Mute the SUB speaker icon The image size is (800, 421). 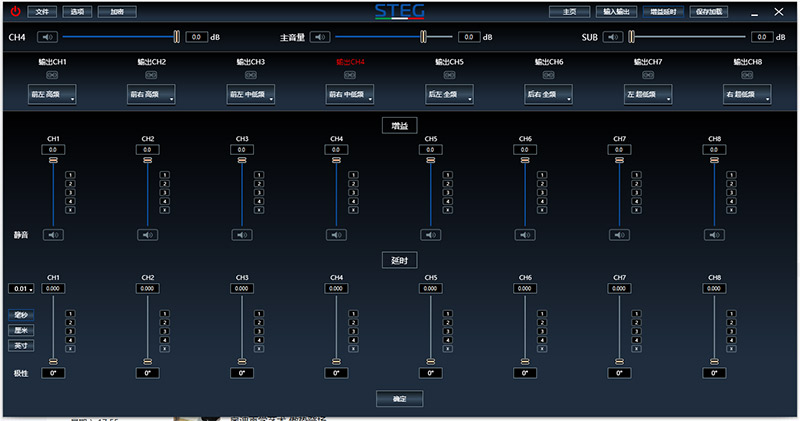[613, 37]
